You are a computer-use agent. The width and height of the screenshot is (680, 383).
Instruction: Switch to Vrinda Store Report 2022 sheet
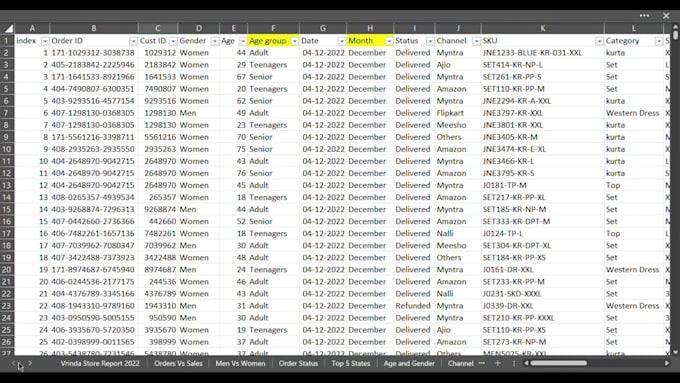click(100, 363)
